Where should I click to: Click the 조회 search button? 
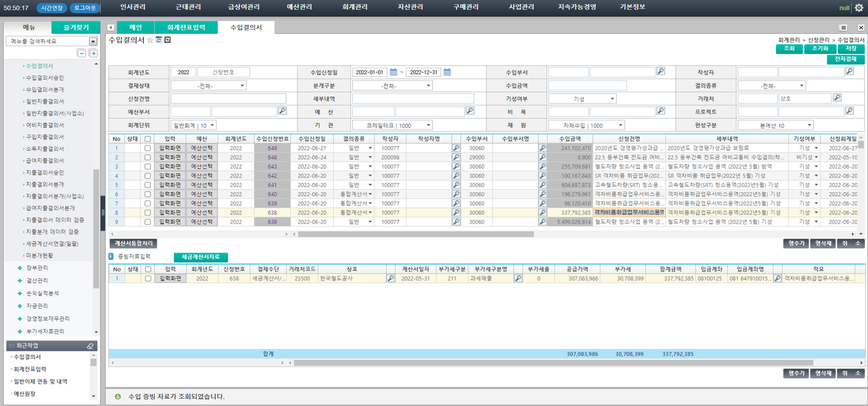(789, 49)
